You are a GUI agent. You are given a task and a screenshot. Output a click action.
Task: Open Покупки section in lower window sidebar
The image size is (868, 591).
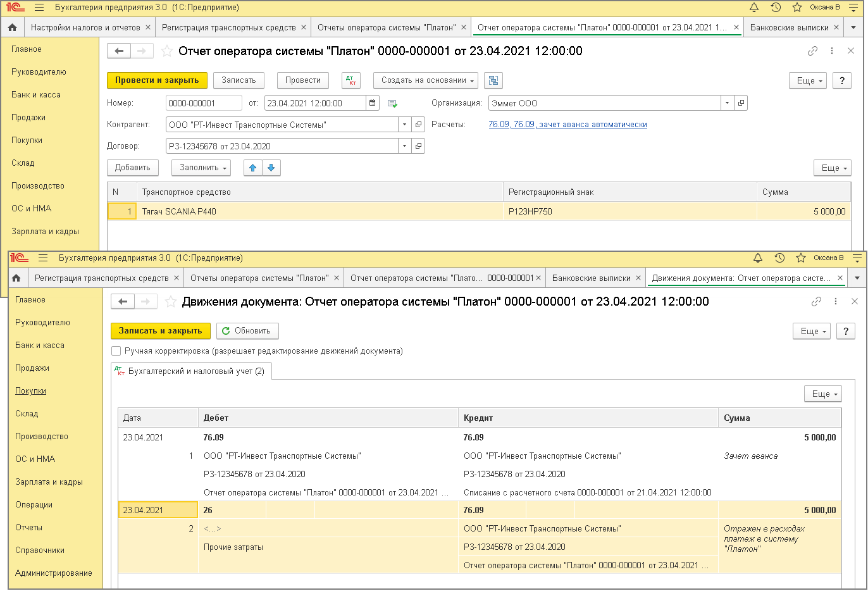pos(30,391)
